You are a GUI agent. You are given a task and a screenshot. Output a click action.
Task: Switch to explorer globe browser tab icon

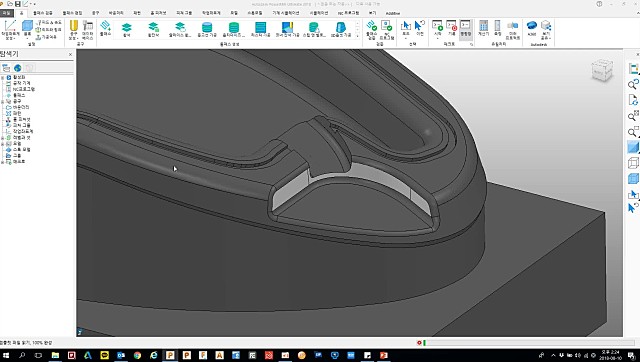click(x=18, y=68)
